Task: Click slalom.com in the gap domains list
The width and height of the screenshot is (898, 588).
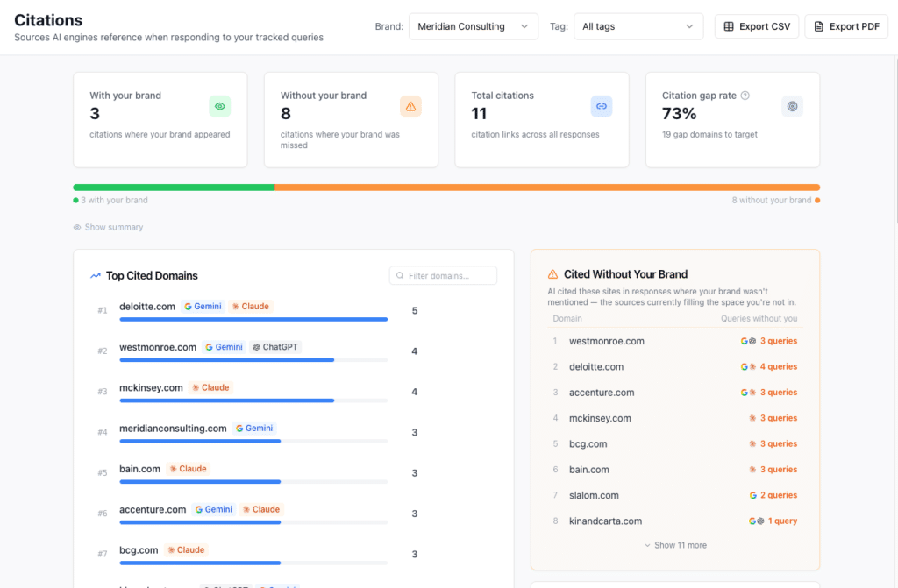Action: 594,495
